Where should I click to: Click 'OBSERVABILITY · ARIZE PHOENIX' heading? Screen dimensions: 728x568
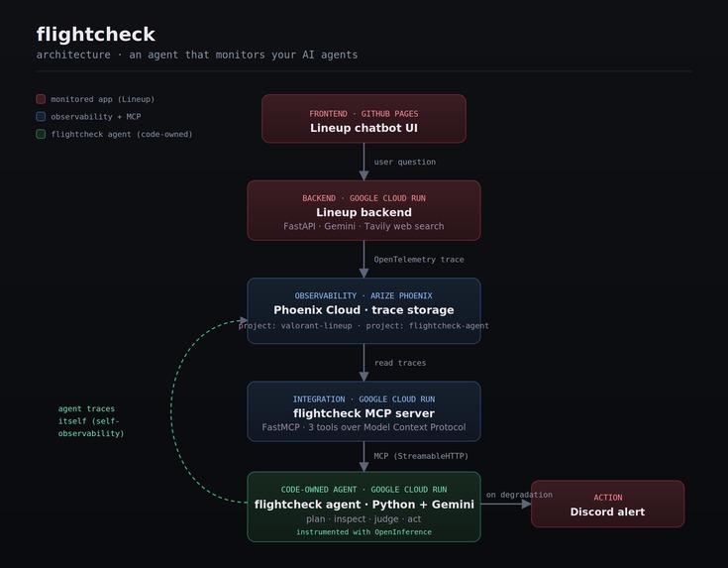(364, 296)
